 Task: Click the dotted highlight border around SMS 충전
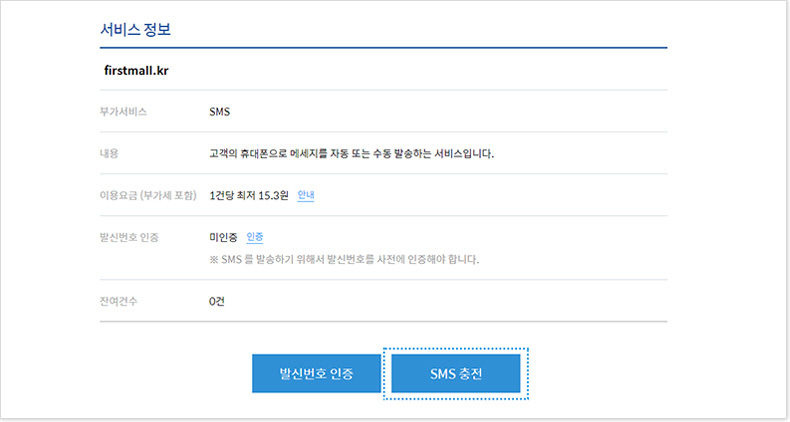point(455,348)
